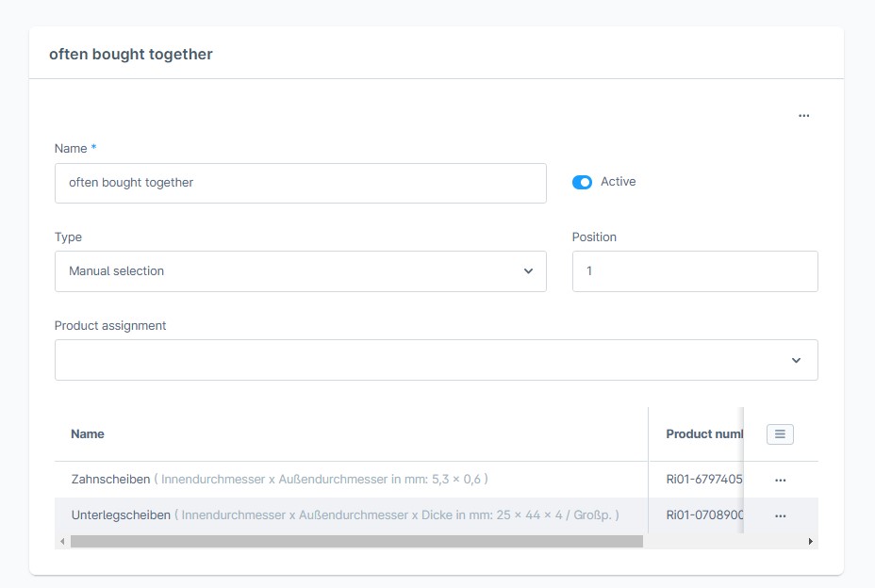The width and height of the screenshot is (875, 588).
Task: Click the right arrow of the table scrollbar
Action: (810, 541)
